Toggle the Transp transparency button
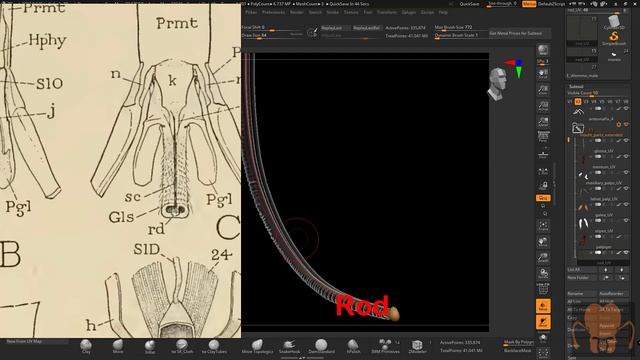This screenshot has height=360, width=640. pyautogui.click(x=543, y=306)
